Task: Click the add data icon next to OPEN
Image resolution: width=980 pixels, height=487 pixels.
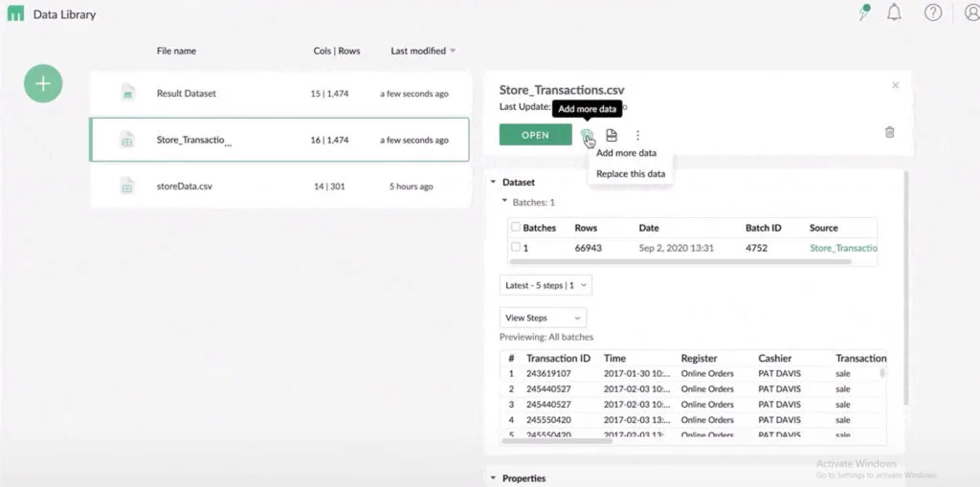Action: click(587, 135)
